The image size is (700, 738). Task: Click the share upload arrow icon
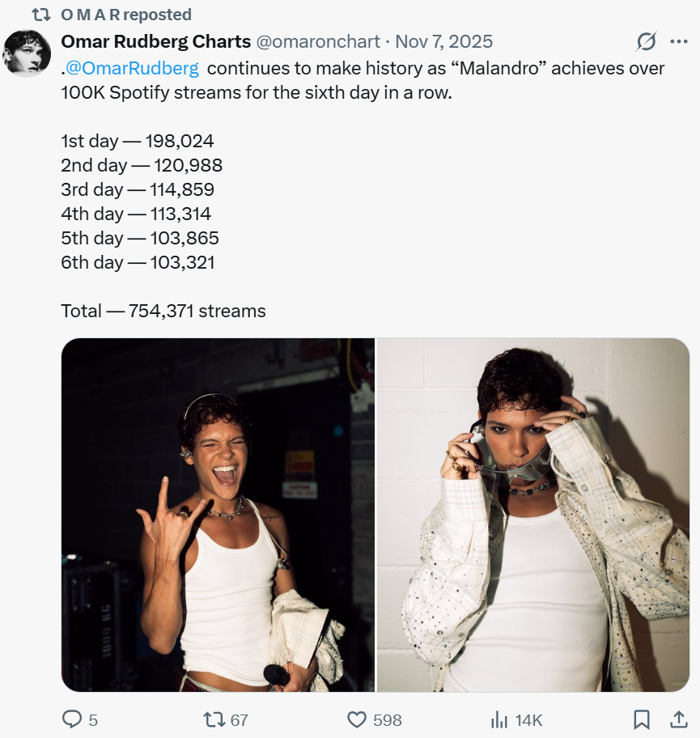[x=678, y=719]
